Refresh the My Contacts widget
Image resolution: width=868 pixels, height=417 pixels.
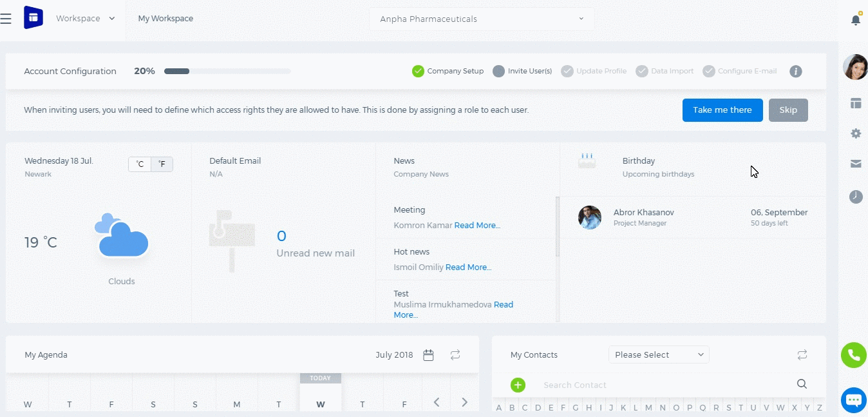pos(802,355)
